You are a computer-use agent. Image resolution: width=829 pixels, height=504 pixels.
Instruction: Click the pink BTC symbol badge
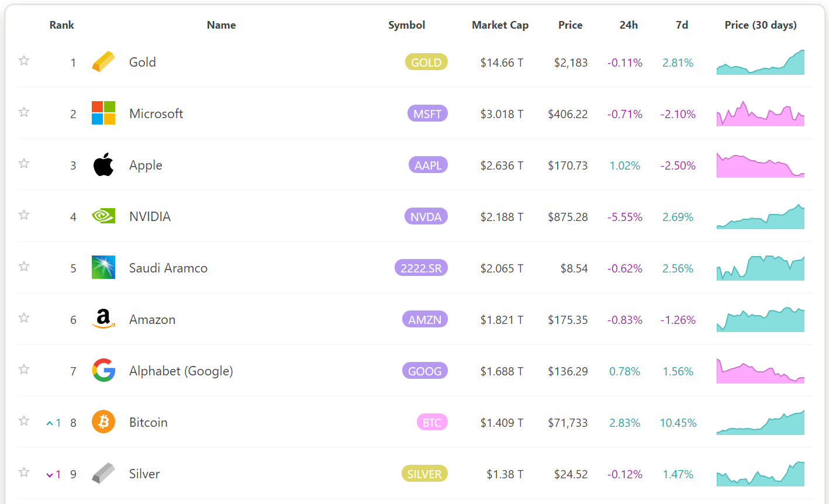point(432,422)
